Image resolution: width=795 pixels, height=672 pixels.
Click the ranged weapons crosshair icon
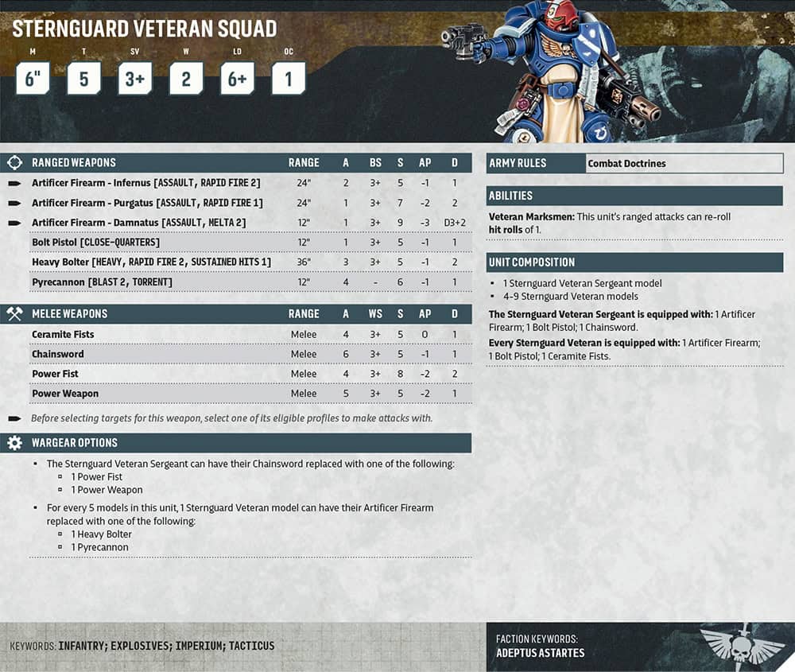[x=14, y=163]
